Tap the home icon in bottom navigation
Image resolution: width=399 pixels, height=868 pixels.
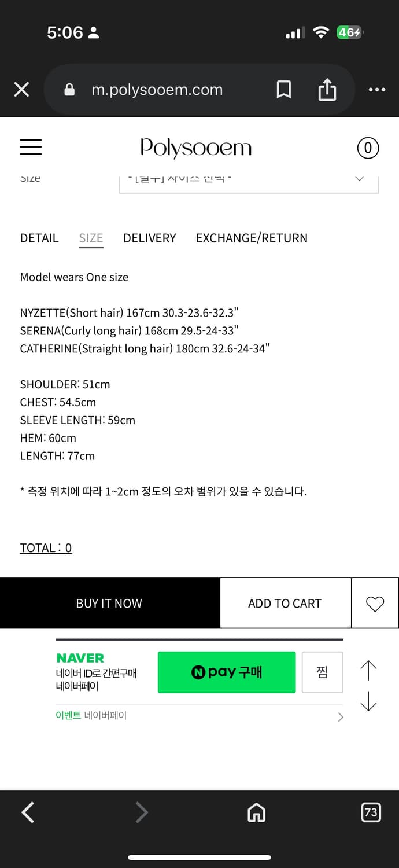click(256, 812)
